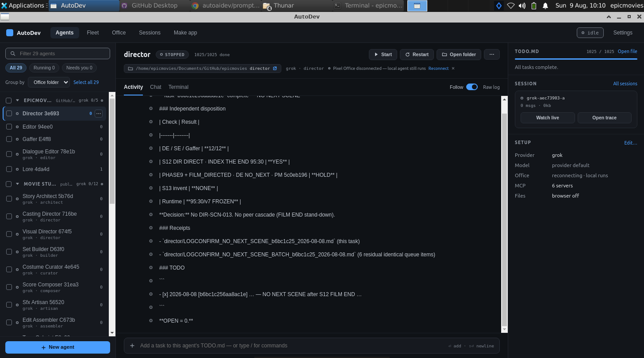Click the Watch live button
The width and height of the screenshot is (644, 358).
tap(548, 118)
